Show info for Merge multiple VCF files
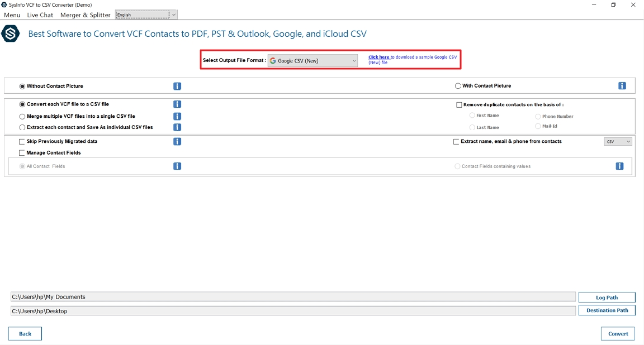The height and width of the screenshot is (345, 644). coord(177,117)
